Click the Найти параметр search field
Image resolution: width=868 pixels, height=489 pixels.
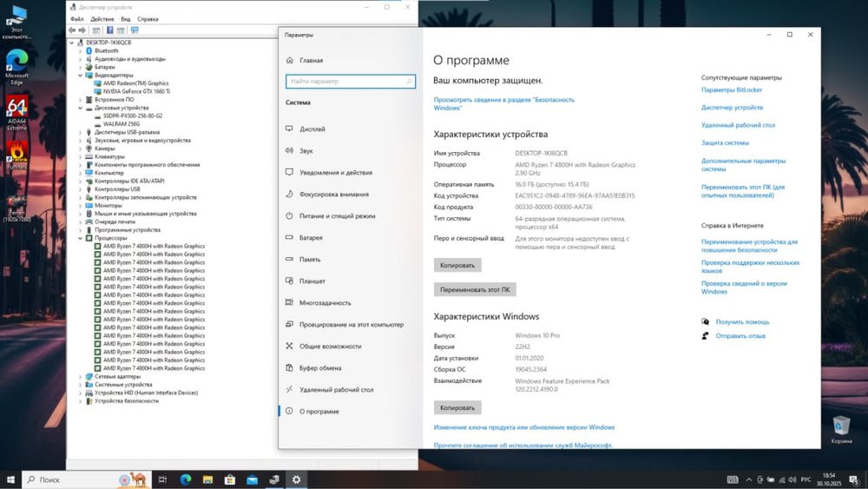click(351, 82)
